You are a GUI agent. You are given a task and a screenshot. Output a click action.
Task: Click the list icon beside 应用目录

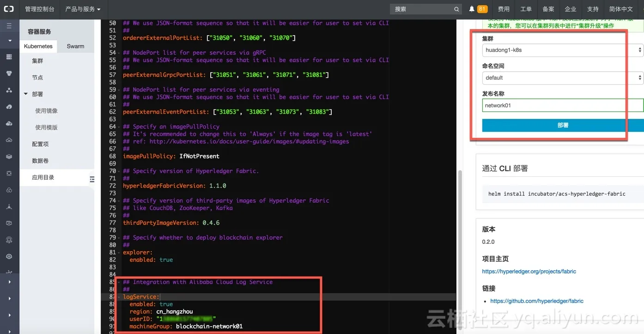pos(92,178)
